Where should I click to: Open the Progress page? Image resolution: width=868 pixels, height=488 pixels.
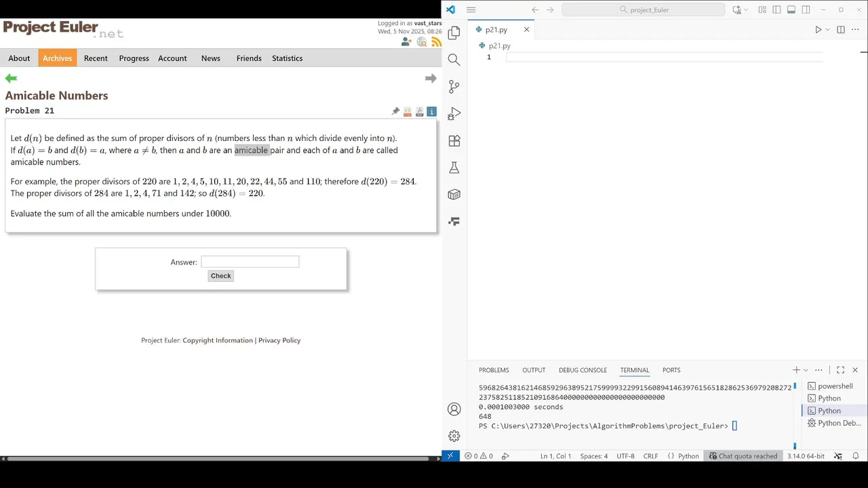tap(134, 58)
